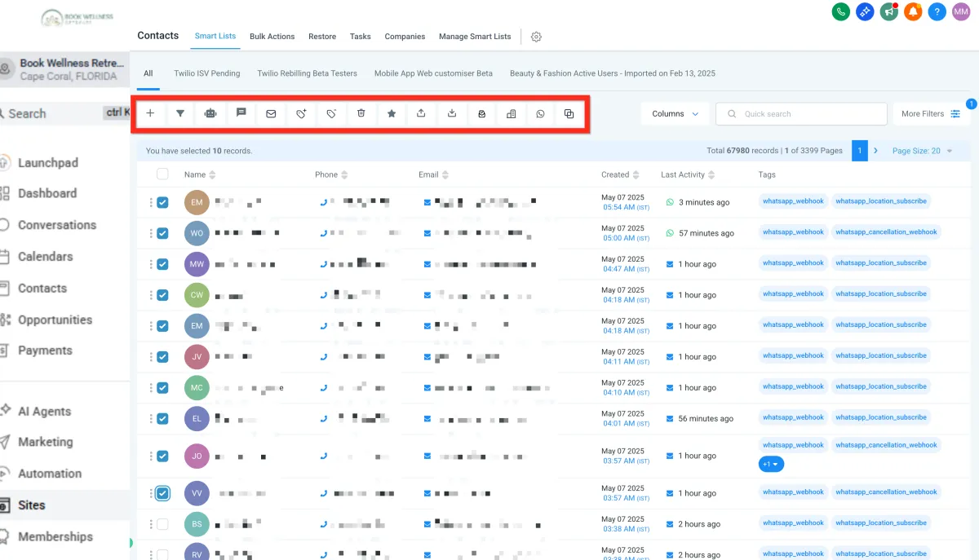Viewport: 979px width, 560px height.
Task: Delete selected contacts with trash icon
Action: pos(361,114)
